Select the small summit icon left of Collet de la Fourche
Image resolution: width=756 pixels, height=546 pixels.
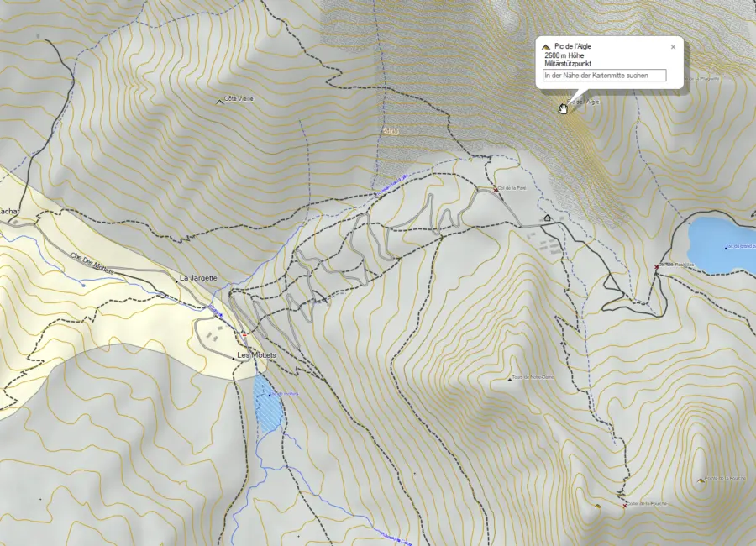tap(597, 507)
